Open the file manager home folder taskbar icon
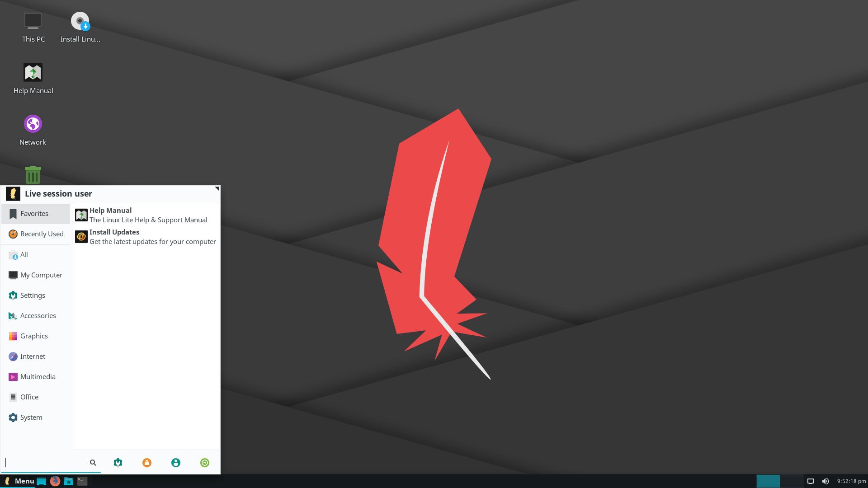This screenshot has height=488, width=868. tap(69, 481)
